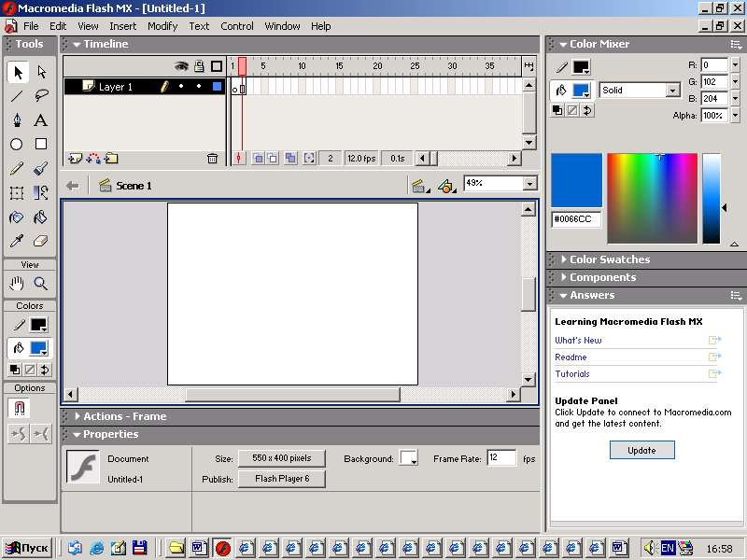Open the Insert menu
Image resolution: width=747 pixels, height=560 pixels.
[123, 26]
